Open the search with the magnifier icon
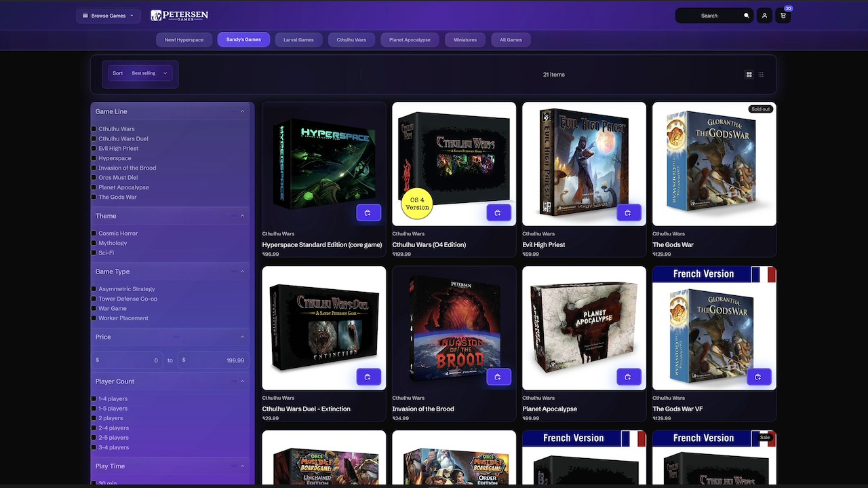 coord(746,15)
